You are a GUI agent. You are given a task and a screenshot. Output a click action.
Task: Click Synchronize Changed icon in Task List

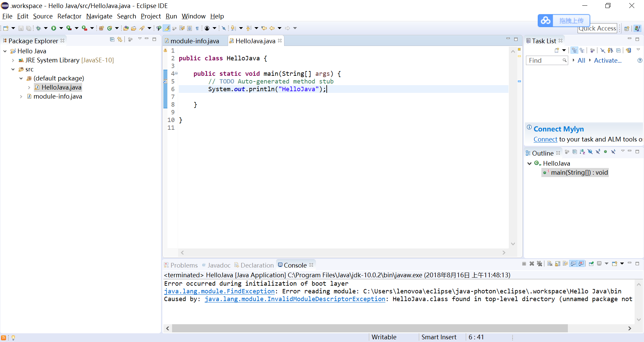629,50
